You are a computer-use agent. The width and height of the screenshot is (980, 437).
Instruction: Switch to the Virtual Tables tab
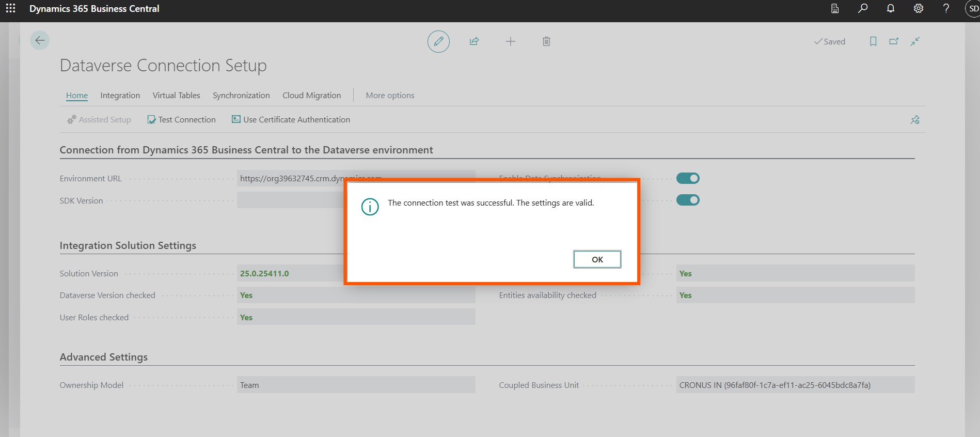(176, 96)
